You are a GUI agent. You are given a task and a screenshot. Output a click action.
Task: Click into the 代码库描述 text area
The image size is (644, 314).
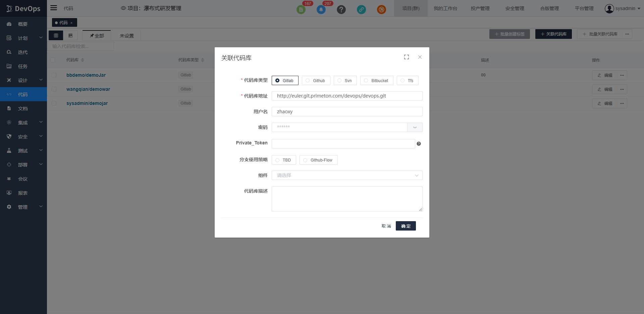[347, 199]
